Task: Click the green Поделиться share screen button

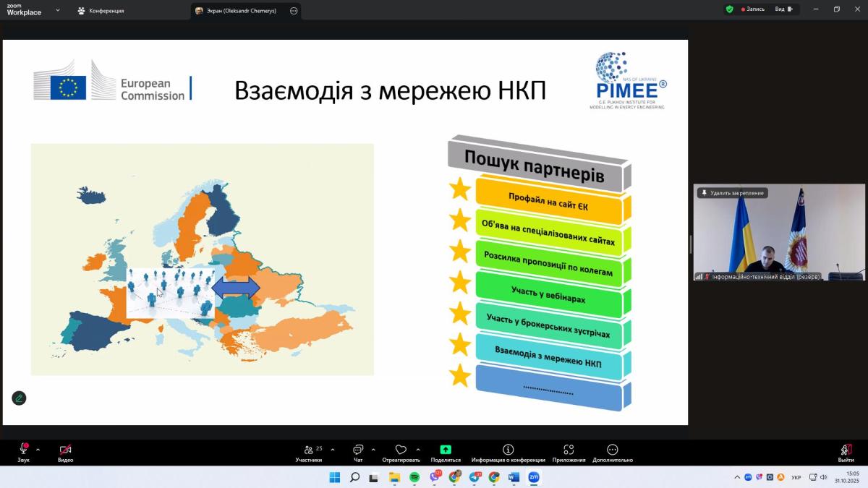Action: [446, 453]
